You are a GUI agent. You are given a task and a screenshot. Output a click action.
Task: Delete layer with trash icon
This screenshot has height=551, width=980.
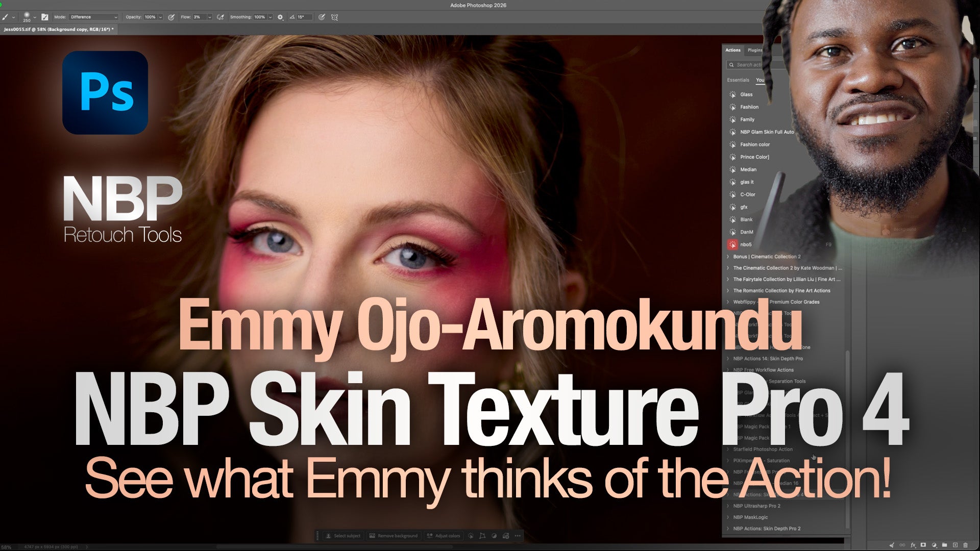coord(965,545)
